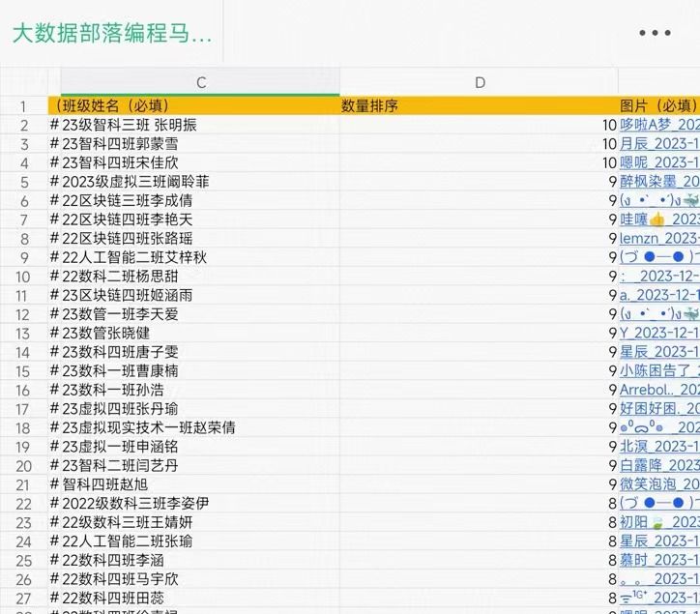Tap the document title 大数据部落编程马...

[x=111, y=34]
